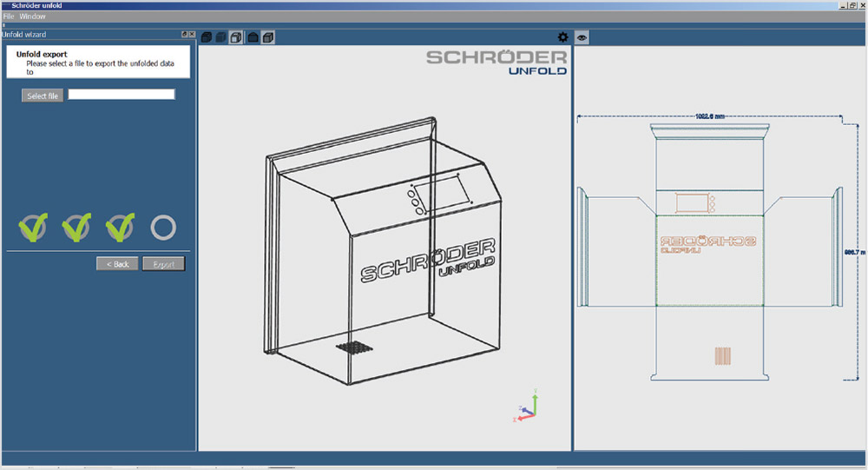Minimize the Schröder unfold window
The image size is (868, 470).
(x=843, y=5)
